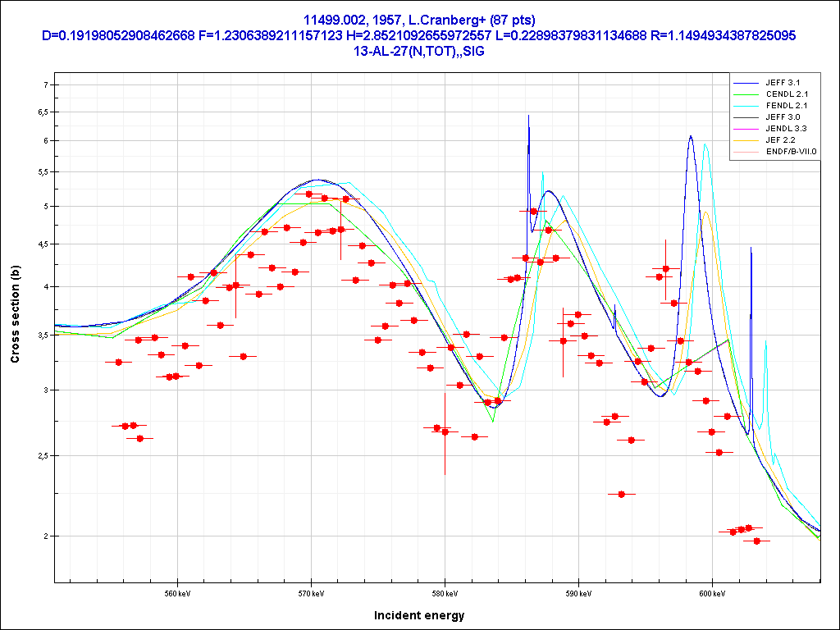Select CENDL 2.1 in the legend
The image size is (840, 630).
787,94
